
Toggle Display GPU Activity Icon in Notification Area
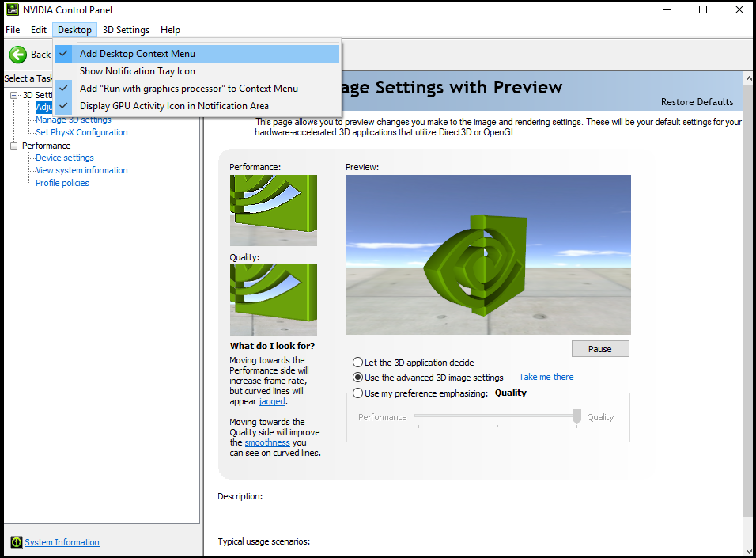(x=174, y=106)
